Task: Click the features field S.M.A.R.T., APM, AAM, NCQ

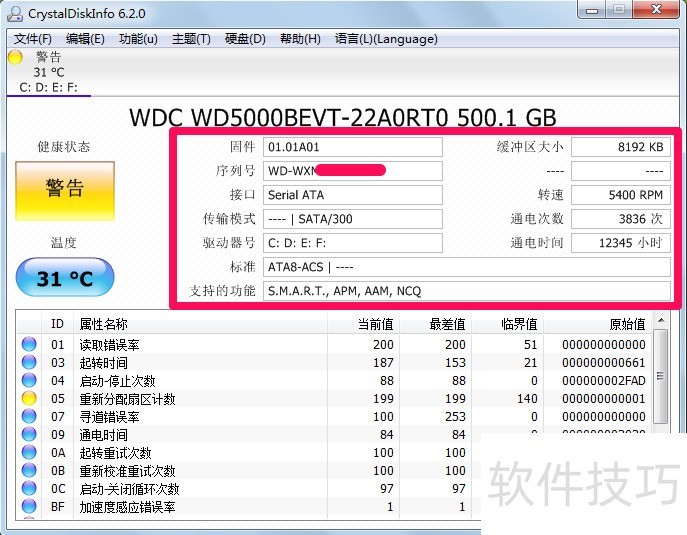Action: tap(467, 291)
